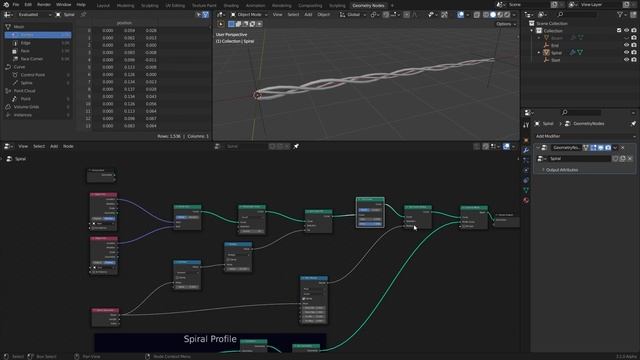Viewport: 640px width, 360px height.
Task: Open the viewport Select menu
Action: [293, 15]
